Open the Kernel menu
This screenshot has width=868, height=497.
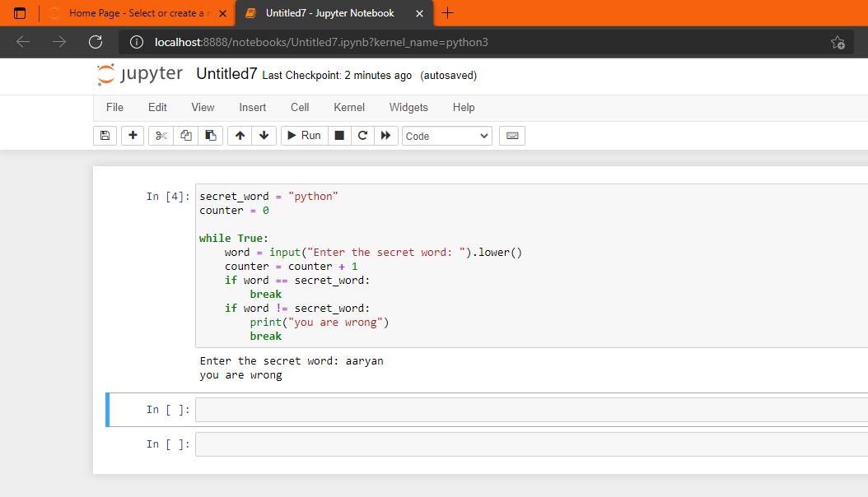point(348,107)
